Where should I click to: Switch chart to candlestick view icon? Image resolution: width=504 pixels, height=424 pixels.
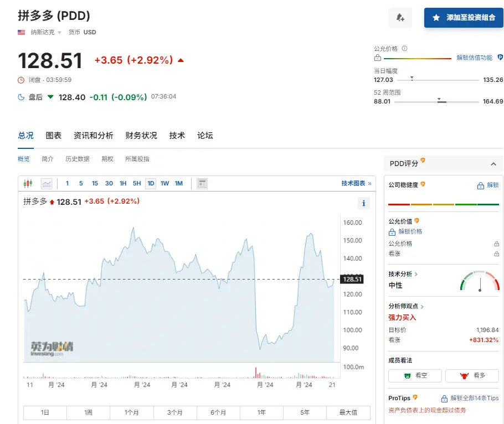[x=28, y=183]
